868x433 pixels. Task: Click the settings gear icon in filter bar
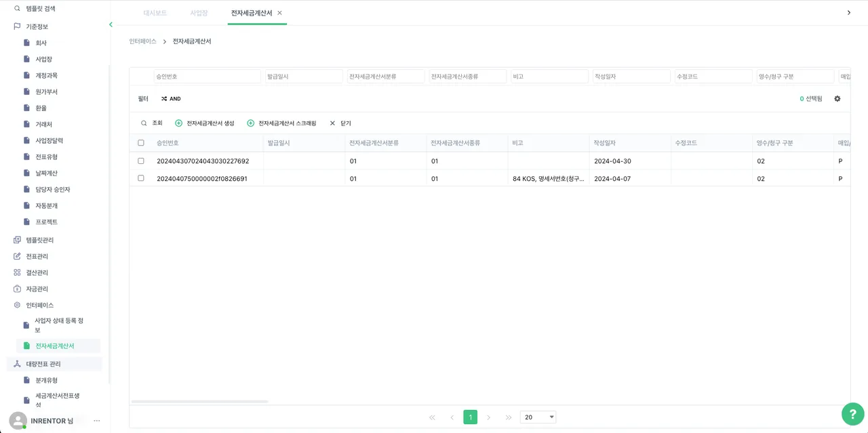click(837, 99)
